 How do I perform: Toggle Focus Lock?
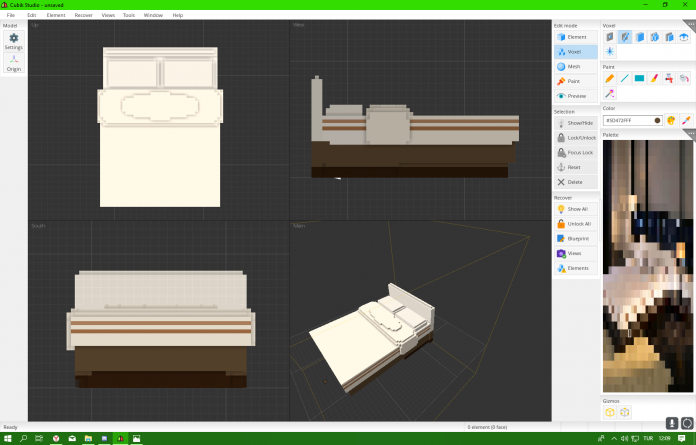(x=576, y=153)
